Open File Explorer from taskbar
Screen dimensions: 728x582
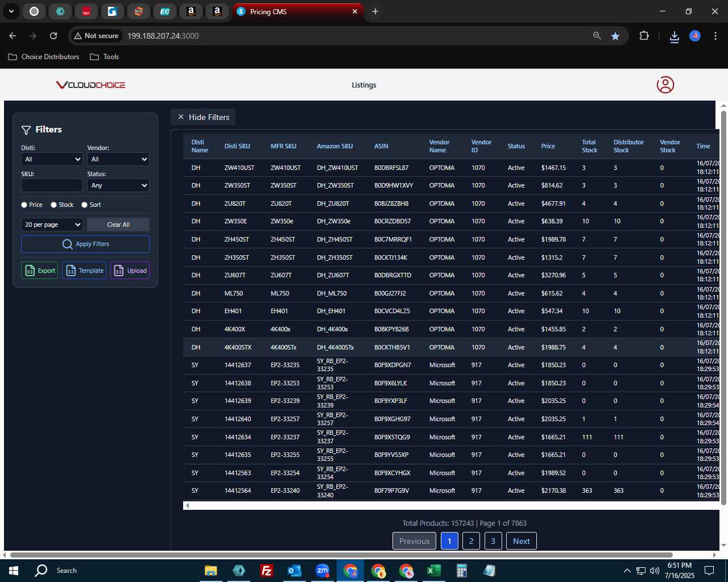211,571
